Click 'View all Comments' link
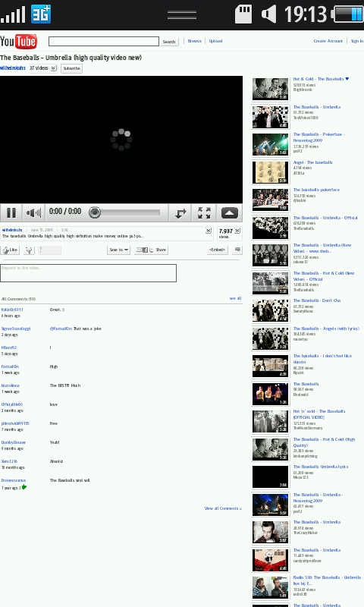The height and width of the screenshot is (607, 364). click(x=223, y=508)
